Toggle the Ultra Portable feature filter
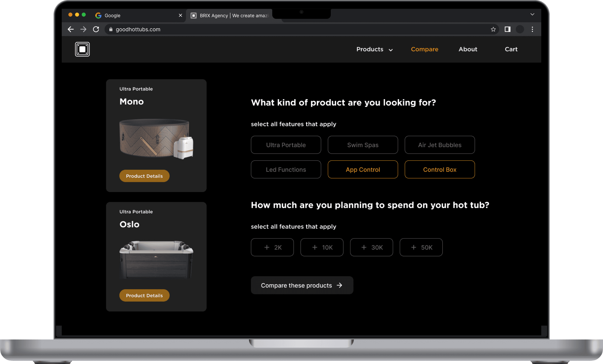This screenshot has height=364, width=603. click(x=286, y=145)
